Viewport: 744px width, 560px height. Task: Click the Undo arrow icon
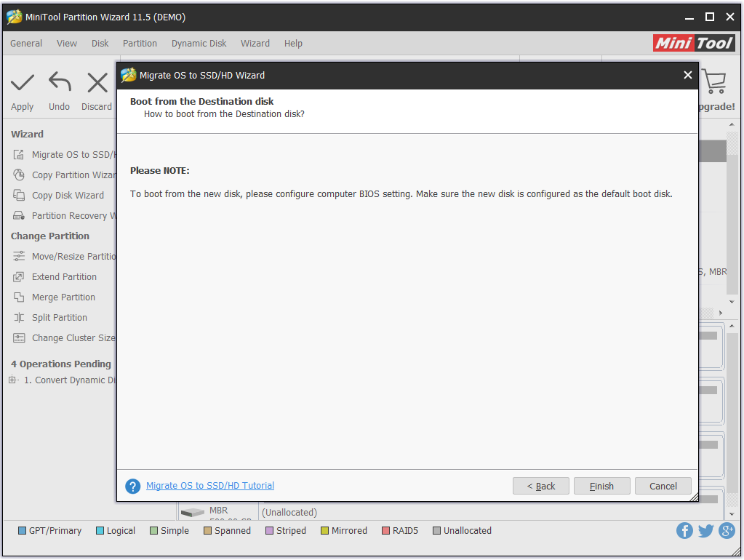(x=60, y=83)
